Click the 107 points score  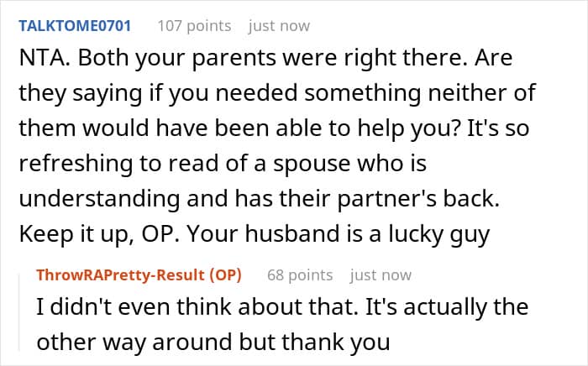point(194,26)
